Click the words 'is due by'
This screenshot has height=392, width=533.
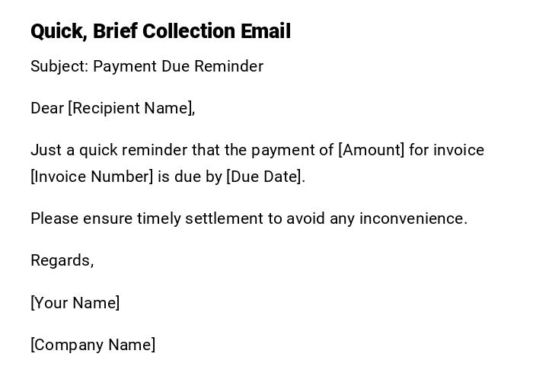[x=190, y=177]
